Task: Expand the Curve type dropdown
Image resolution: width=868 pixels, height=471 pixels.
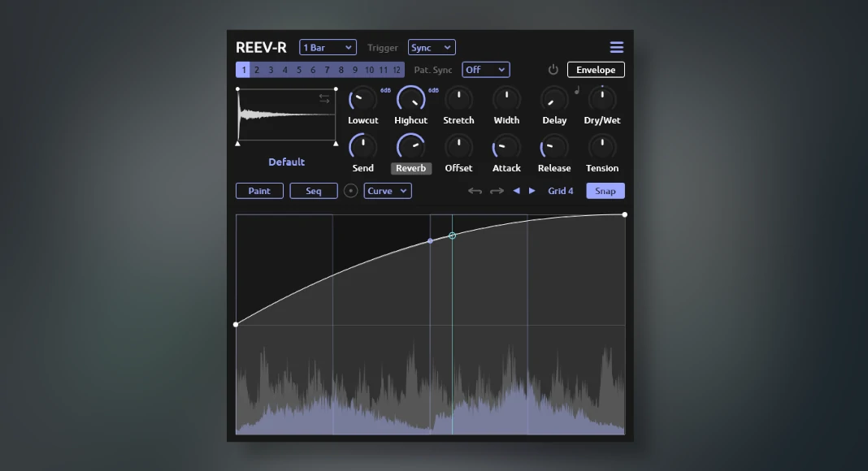Action: pos(388,192)
